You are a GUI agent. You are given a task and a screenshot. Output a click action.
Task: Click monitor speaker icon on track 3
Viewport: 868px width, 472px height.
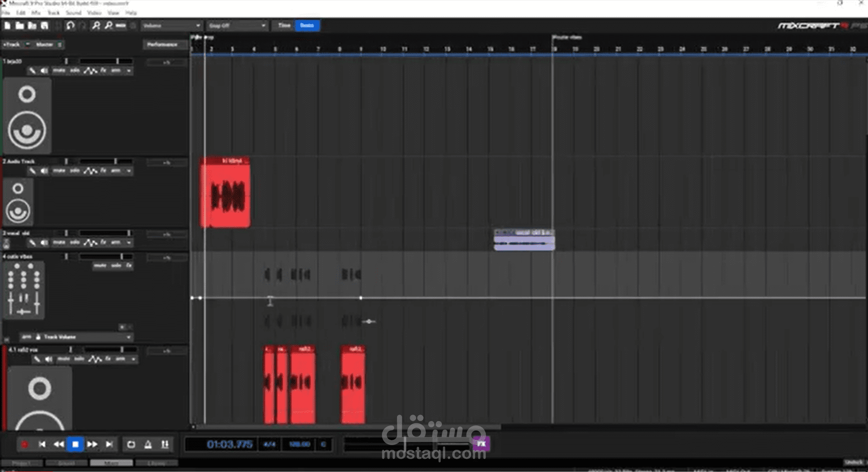tap(44, 243)
